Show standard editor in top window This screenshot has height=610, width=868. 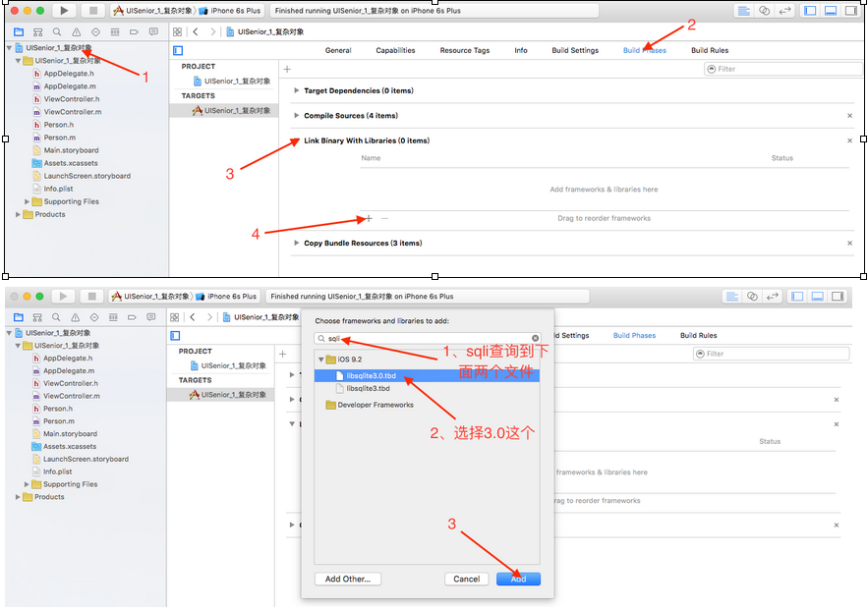[743, 11]
